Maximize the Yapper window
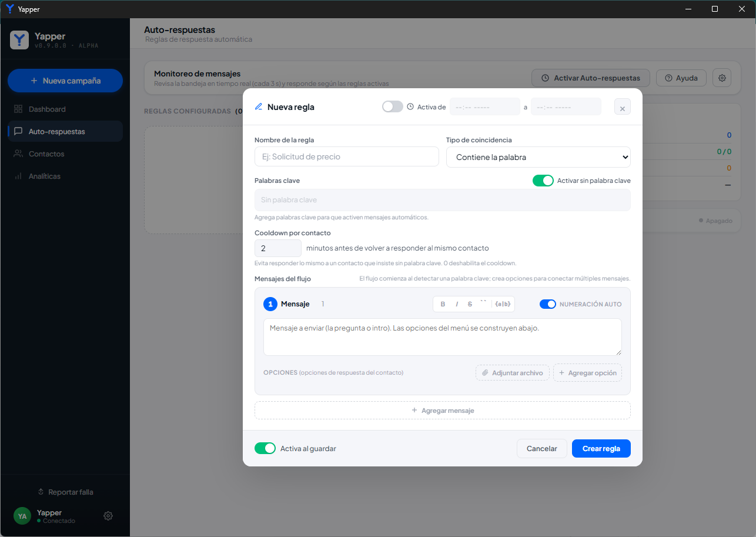This screenshot has height=537, width=756. click(715, 9)
